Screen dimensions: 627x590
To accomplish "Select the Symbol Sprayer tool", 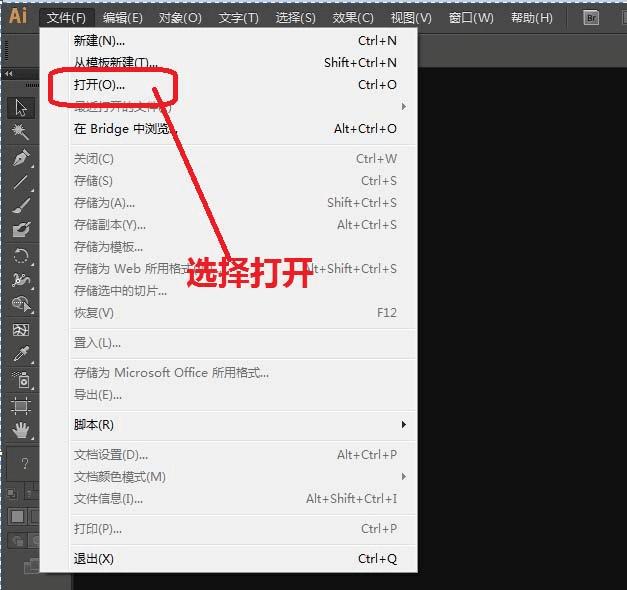I will tap(21, 380).
